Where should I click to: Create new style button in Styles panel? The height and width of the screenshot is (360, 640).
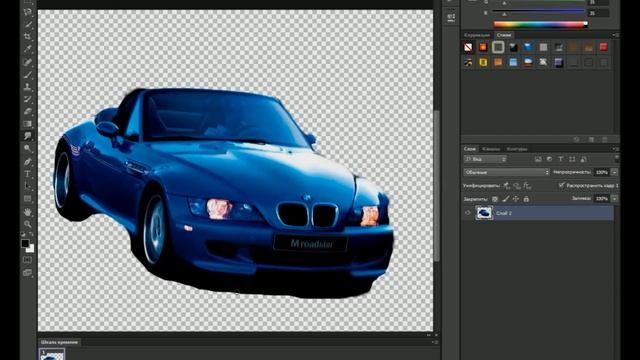[591, 140]
